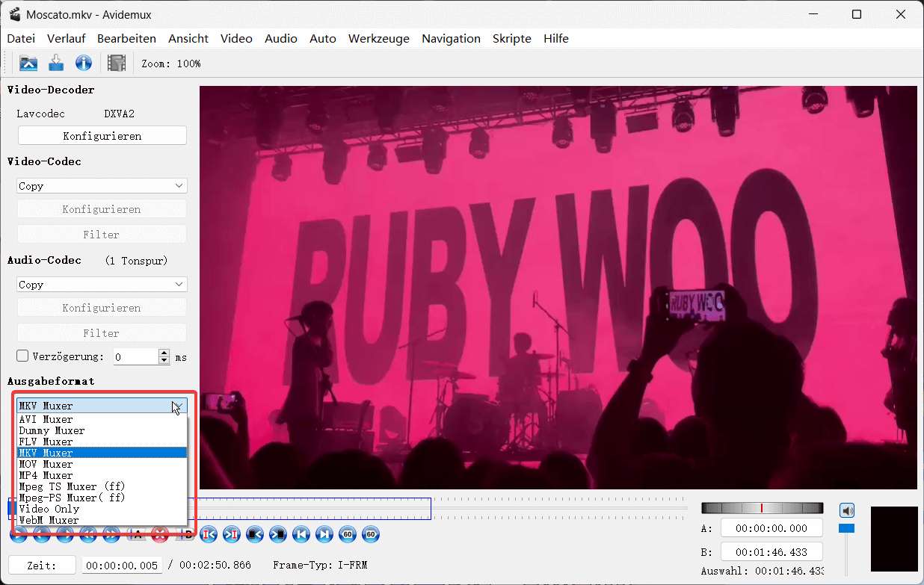Click the current time field 00:00:00.005
The image size is (924, 585).
122,566
